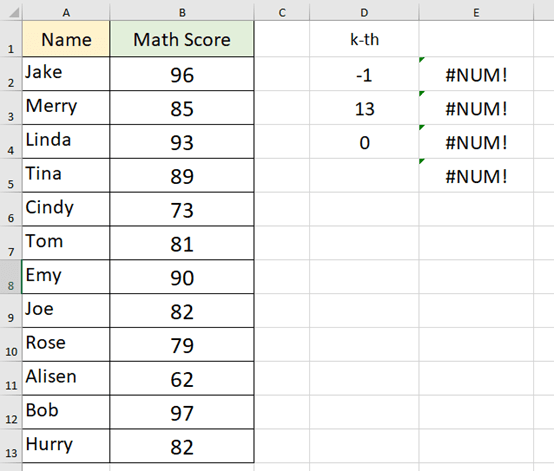Select the k-th value 0
Screen dimensions: 554x471
pyautogui.click(x=364, y=141)
